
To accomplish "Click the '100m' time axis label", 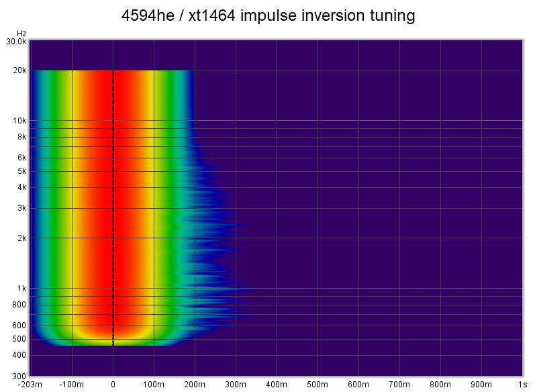I will click(154, 385).
